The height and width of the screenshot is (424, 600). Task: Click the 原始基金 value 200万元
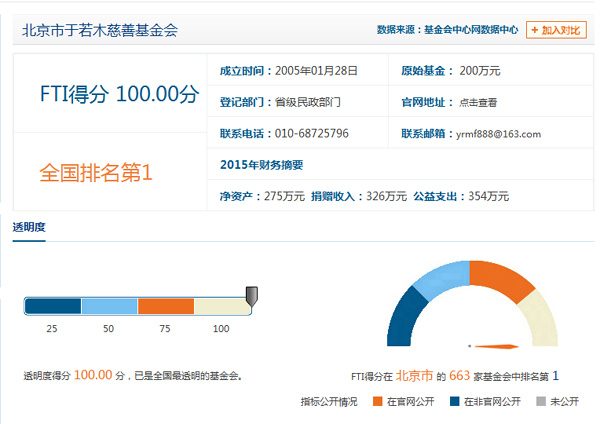pyautogui.click(x=480, y=71)
